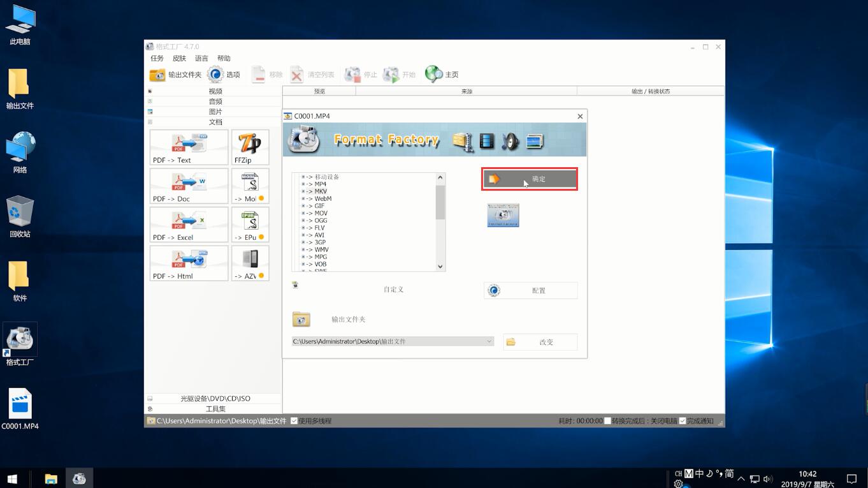Expand the 视频 category panel
The image size is (868, 488).
pos(214,91)
